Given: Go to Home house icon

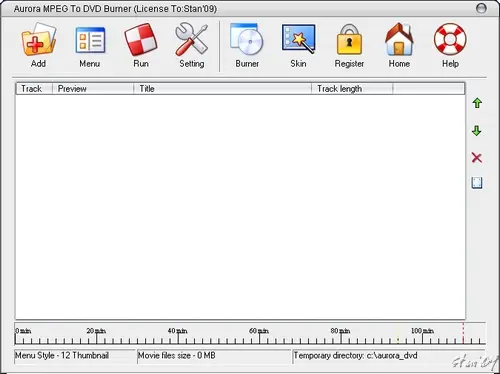Looking at the screenshot, I should (399, 39).
